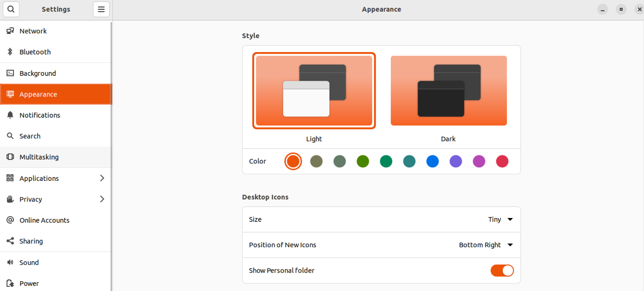Click the Appearance monitor icon

pos(10,94)
